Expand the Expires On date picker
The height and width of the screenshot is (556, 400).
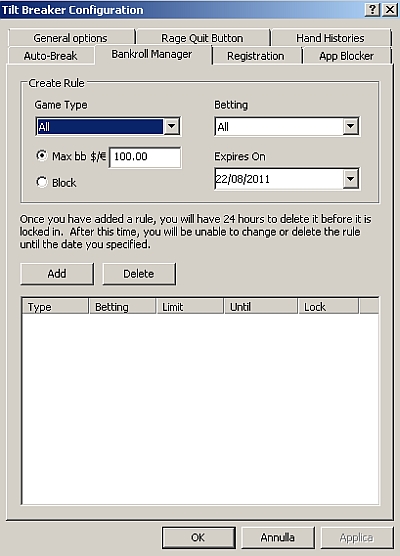[350, 179]
